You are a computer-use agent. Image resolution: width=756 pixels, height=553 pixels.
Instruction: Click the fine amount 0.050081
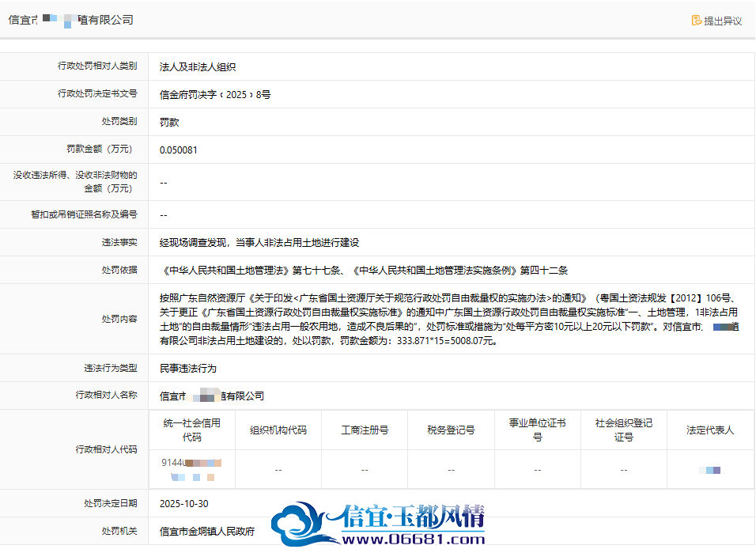[x=179, y=150]
